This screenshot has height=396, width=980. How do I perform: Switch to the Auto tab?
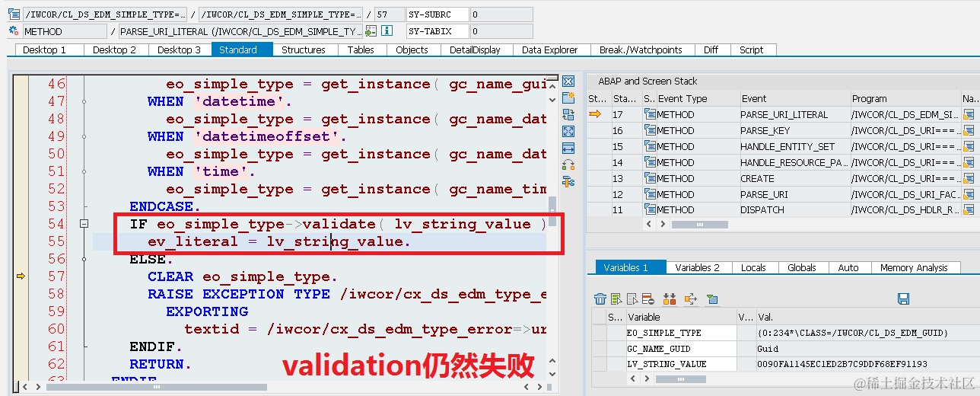[848, 267]
